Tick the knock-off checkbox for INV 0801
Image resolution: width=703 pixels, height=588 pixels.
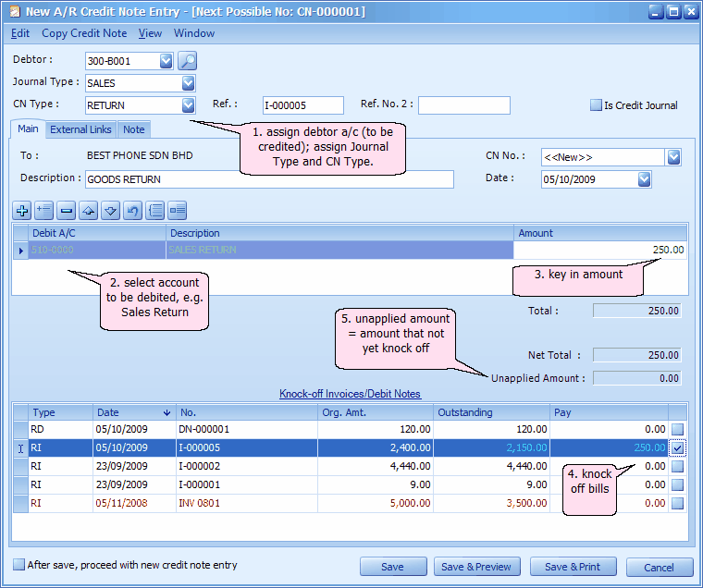coord(677,503)
